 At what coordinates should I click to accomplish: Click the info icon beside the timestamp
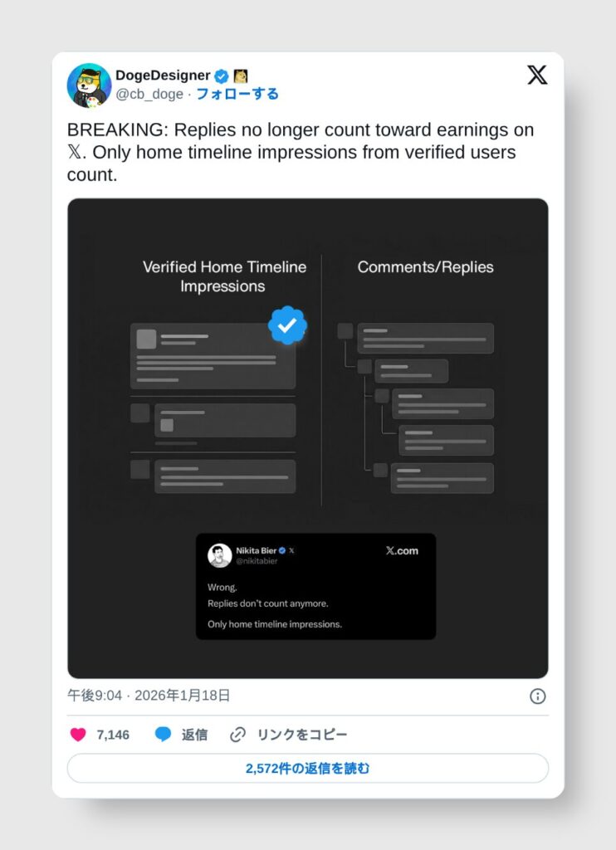(538, 696)
